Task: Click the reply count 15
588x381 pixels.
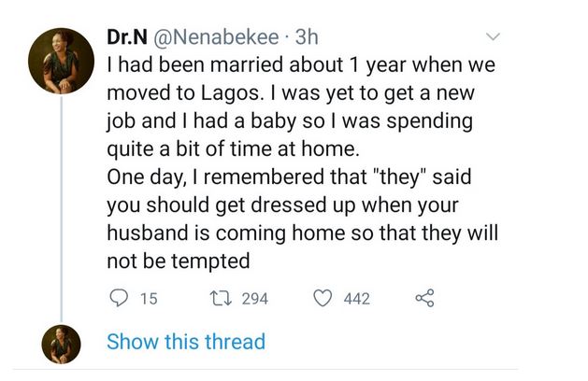Action: tap(148, 299)
